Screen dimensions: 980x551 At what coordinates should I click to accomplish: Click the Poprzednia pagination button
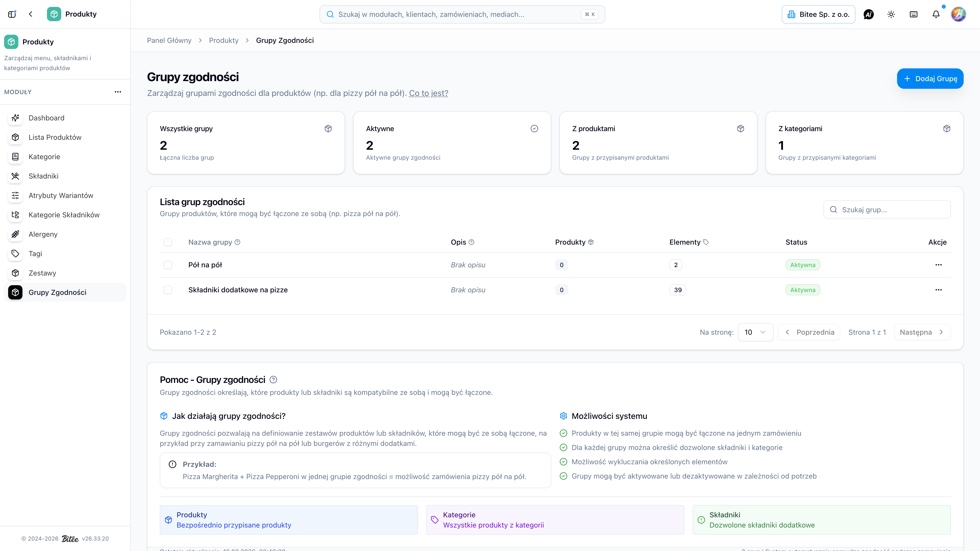[809, 332]
